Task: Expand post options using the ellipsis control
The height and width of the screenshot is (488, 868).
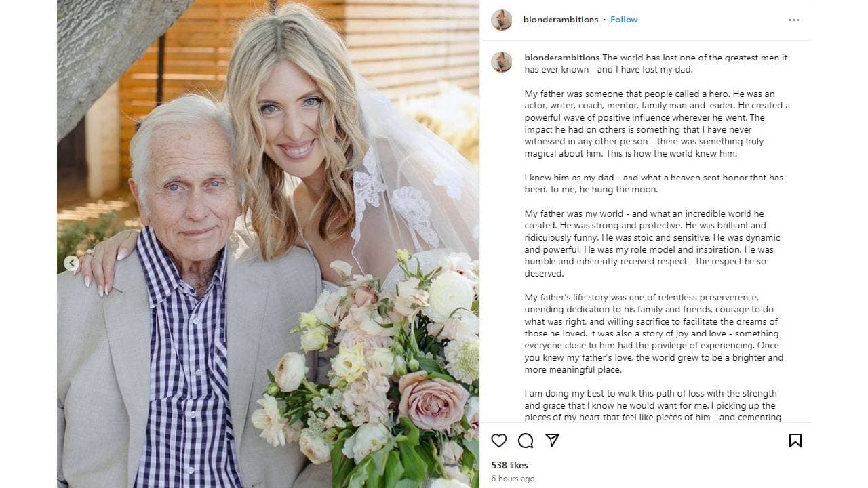Action: coord(794,20)
